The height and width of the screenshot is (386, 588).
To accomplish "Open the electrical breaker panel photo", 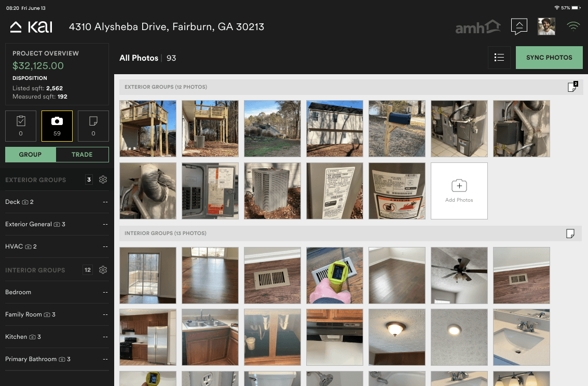I will pos(210,191).
